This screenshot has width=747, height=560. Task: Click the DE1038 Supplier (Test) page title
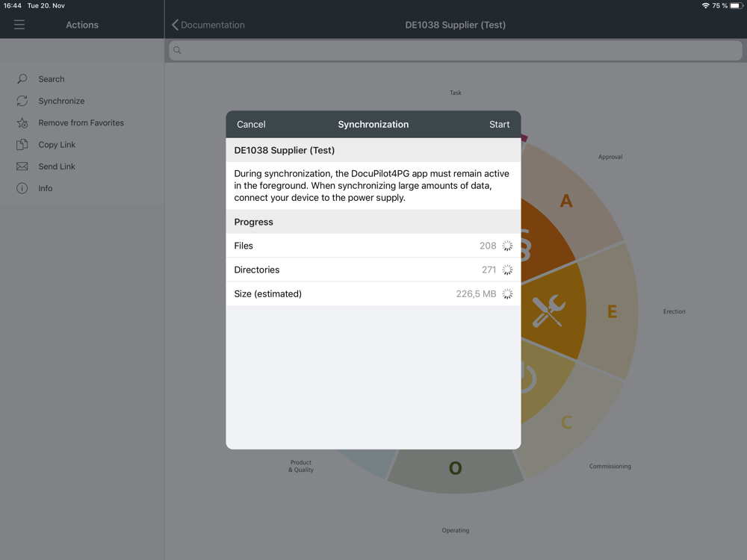pos(456,25)
